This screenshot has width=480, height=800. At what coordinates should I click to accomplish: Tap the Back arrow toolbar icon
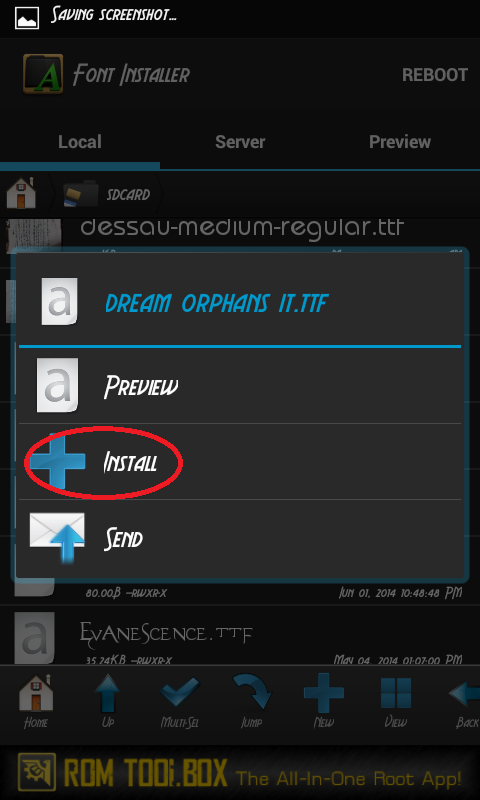(464, 702)
